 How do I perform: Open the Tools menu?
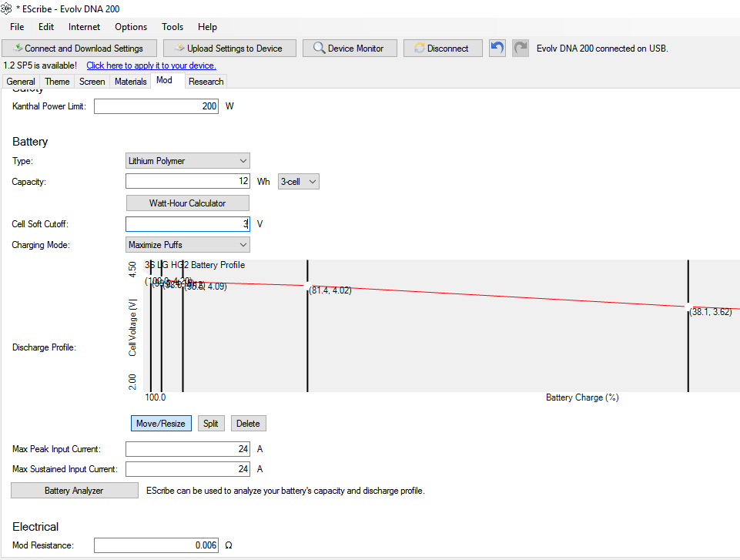172,27
